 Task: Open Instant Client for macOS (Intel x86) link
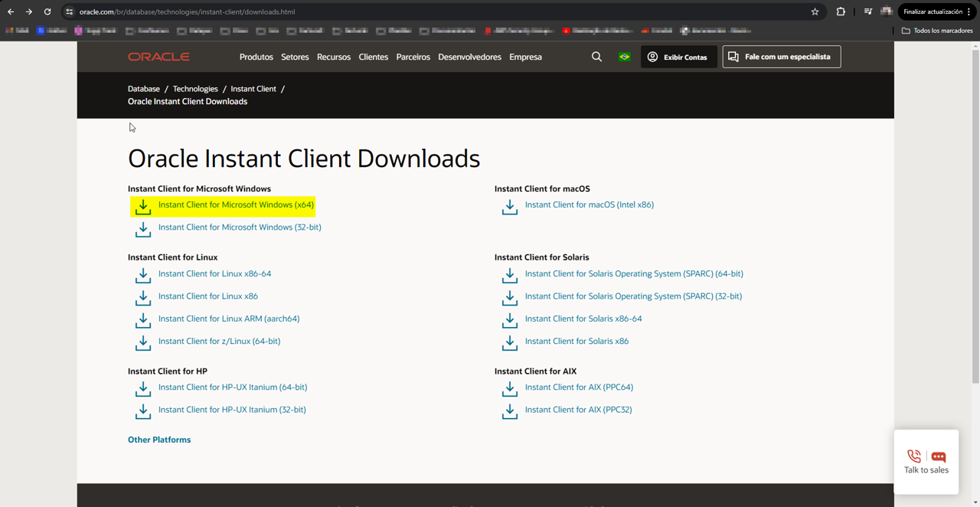(x=590, y=204)
